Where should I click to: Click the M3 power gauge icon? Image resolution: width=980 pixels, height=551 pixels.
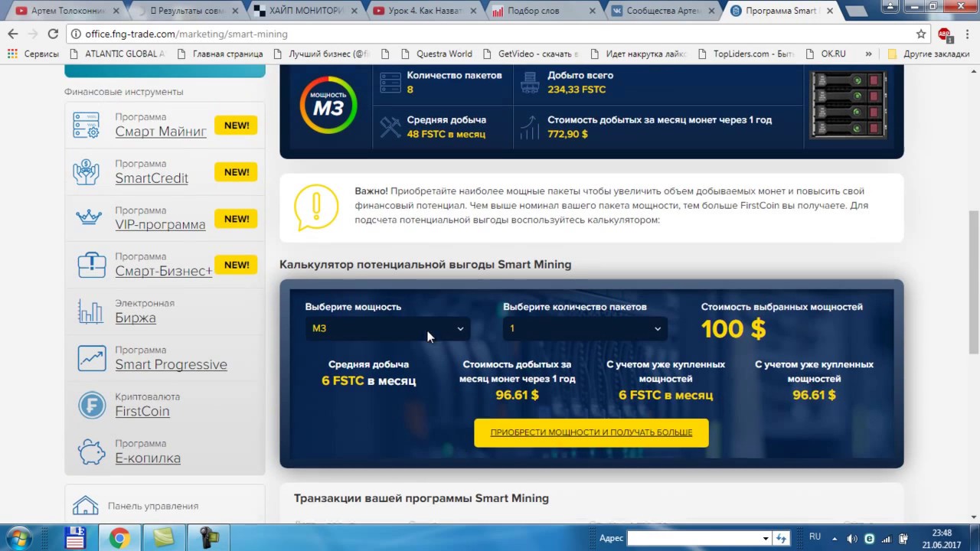click(x=328, y=105)
